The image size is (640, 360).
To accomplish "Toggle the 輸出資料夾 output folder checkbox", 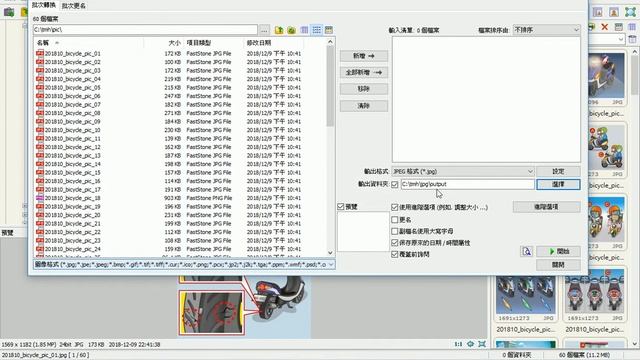I will pos(395,184).
